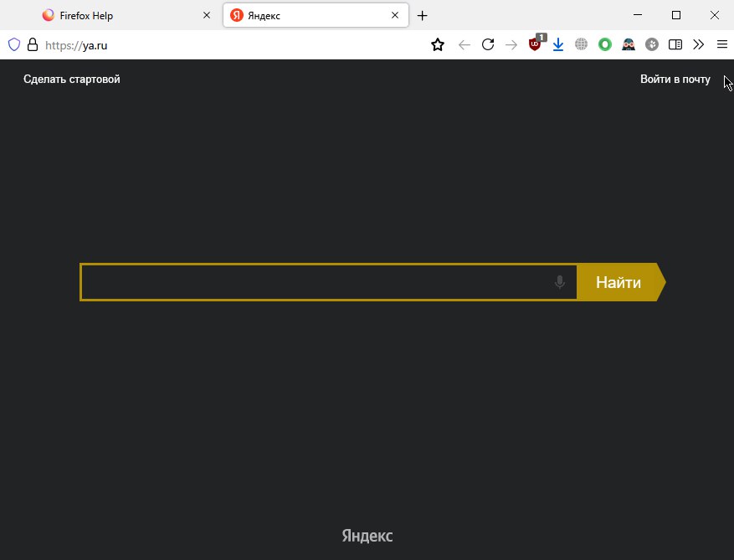The image size is (734, 560).
Task: Maximize the Firefox window
Action: coord(676,15)
